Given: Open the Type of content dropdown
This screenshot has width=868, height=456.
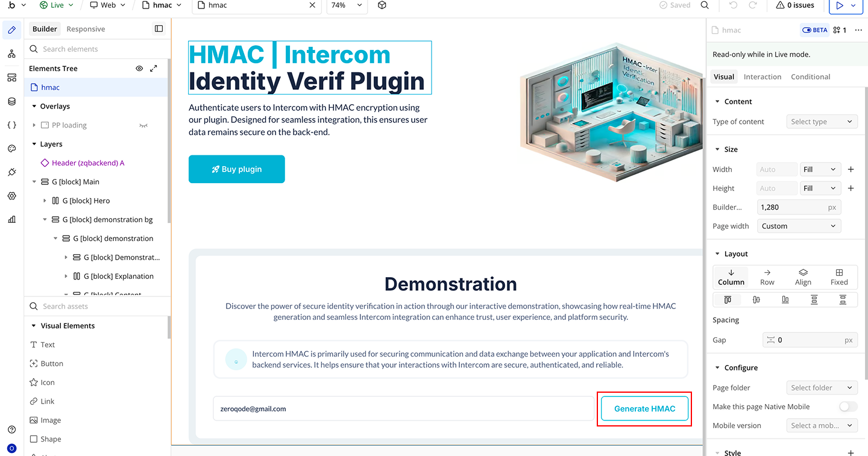Looking at the screenshot, I should [822, 122].
